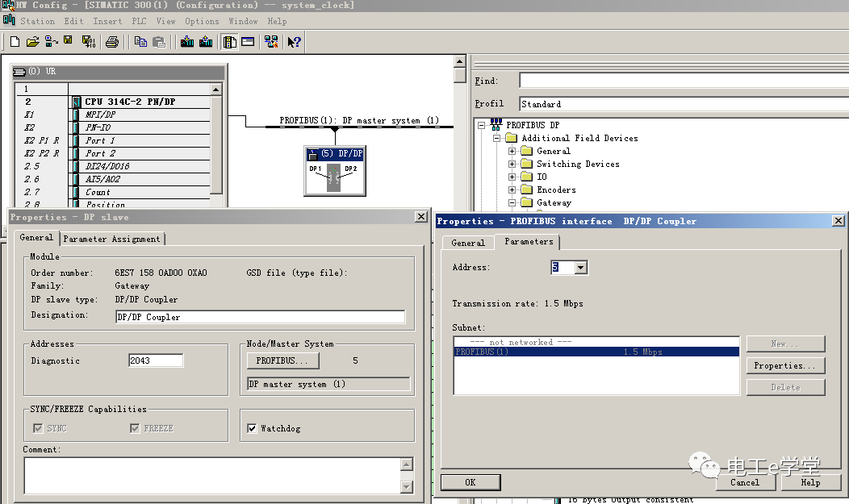Collapse Additional Field Devices node
This screenshot has width=849, height=504.
click(496, 138)
